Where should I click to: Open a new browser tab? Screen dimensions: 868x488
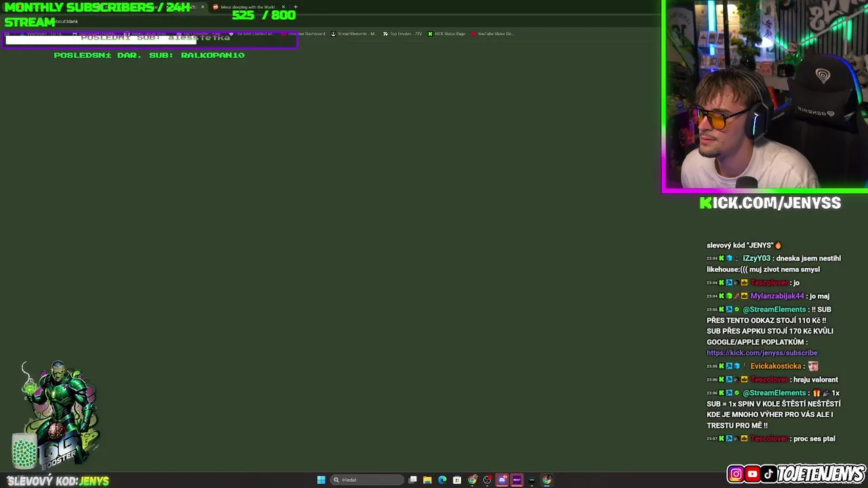[295, 7]
